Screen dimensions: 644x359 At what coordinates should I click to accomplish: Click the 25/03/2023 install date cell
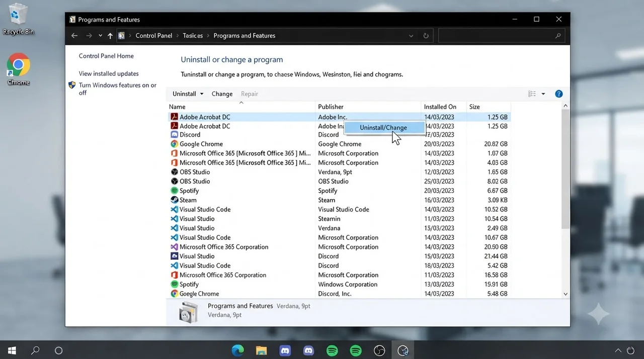[439, 182]
